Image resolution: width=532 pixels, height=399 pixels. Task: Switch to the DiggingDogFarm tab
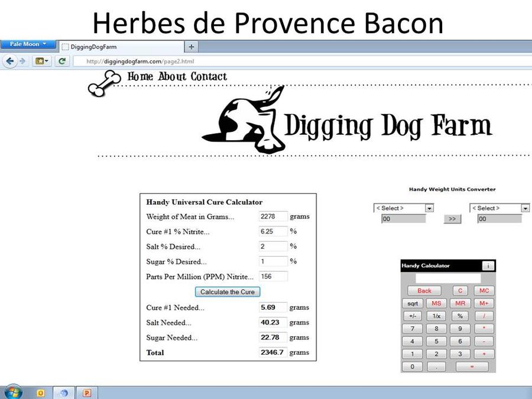pyautogui.click(x=121, y=47)
